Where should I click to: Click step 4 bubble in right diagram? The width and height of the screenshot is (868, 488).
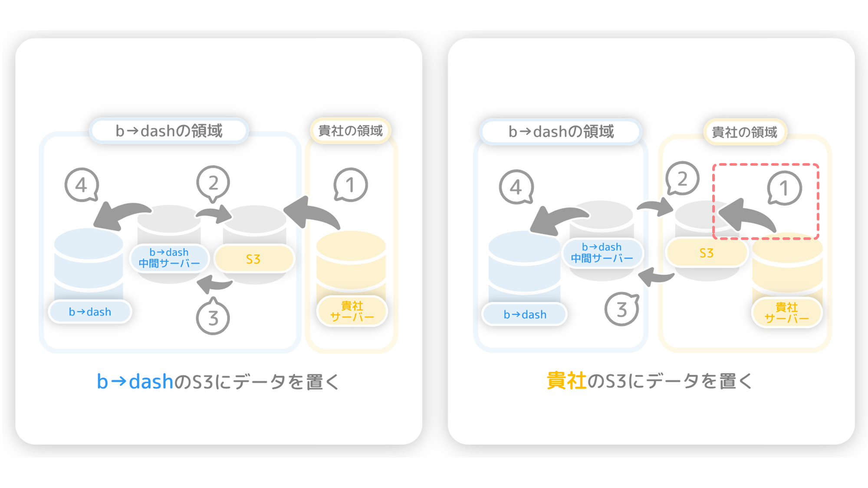516,187
